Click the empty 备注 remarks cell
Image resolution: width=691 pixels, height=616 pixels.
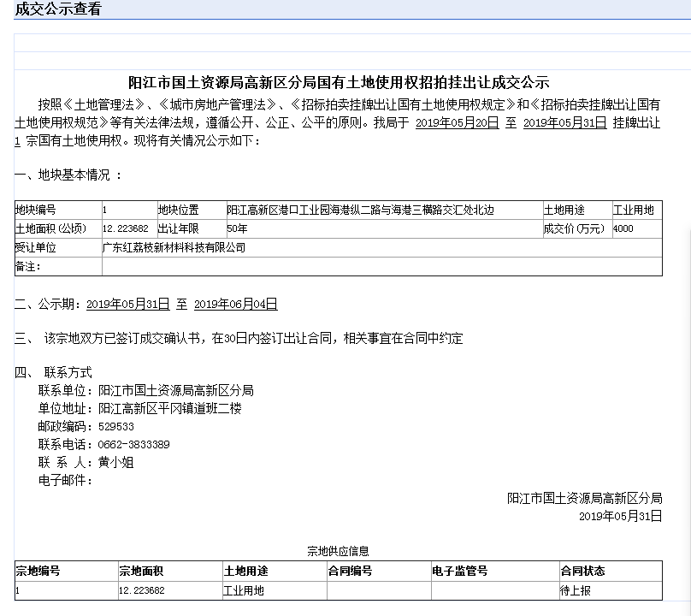382,266
